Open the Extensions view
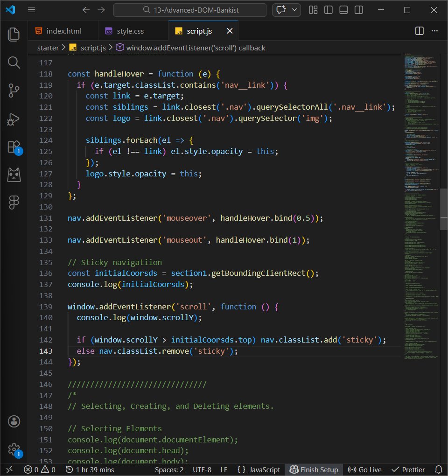This screenshot has width=448, height=476. (x=14, y=147)
